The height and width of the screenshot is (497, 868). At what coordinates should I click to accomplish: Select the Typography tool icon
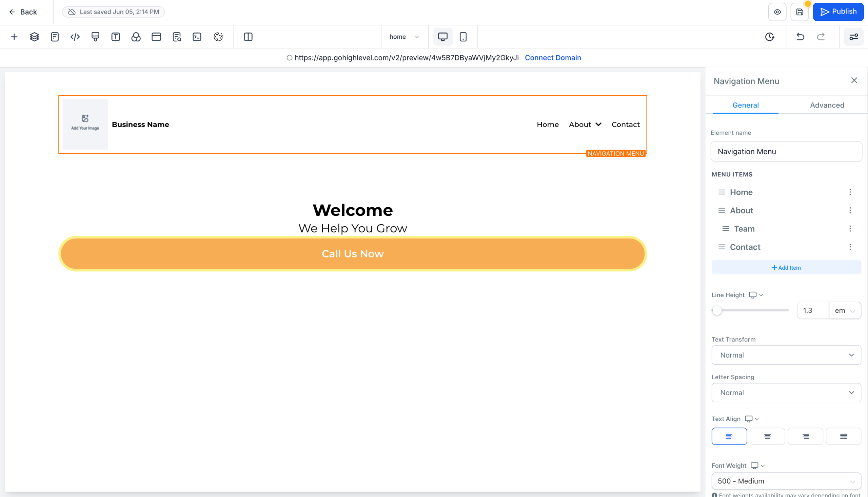tap(116, 37)
